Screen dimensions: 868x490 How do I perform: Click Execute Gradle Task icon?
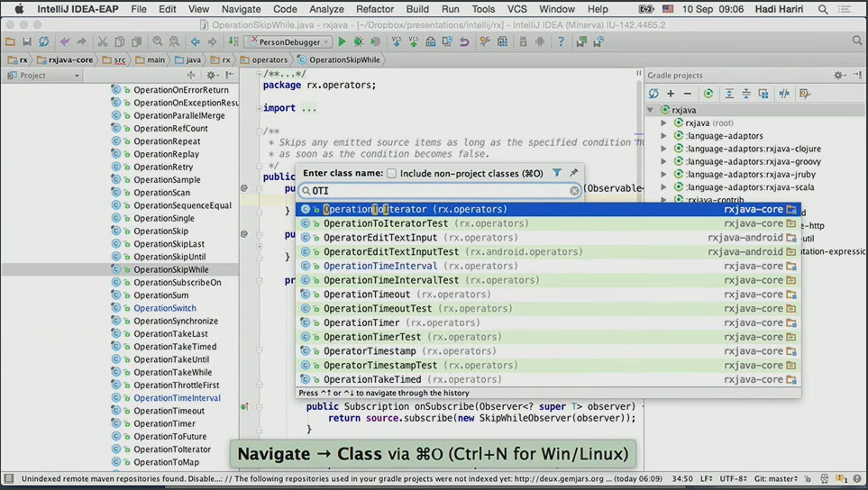point(708,94)
